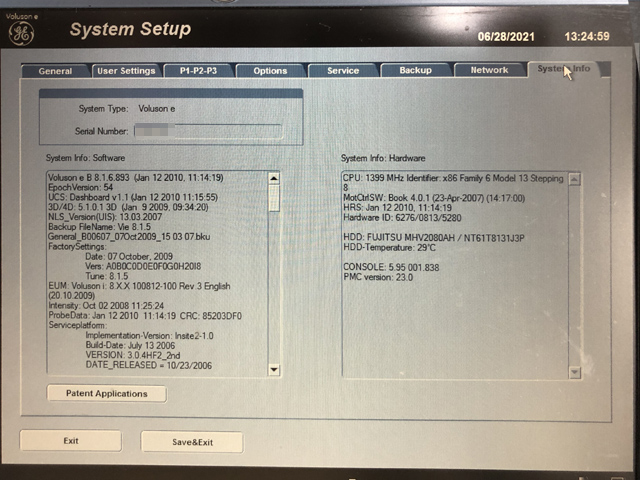Open the Network tab
This screenshot has width=640, height=480.
tap(489, 70)
